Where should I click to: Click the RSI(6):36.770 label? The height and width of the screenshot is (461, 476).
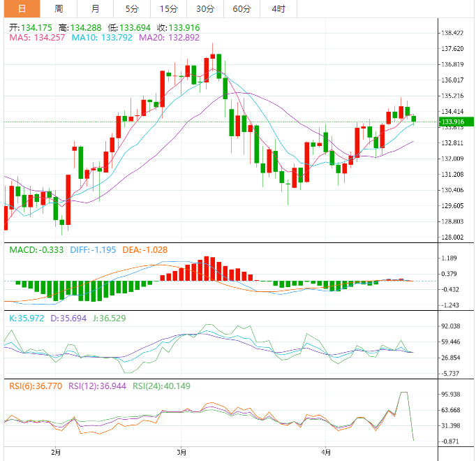[x=36, y=386]
